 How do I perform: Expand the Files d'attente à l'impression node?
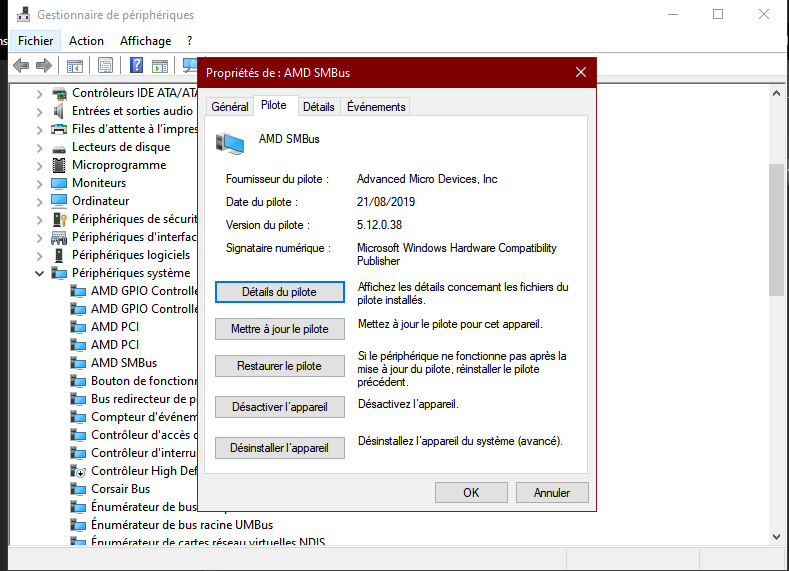click(39, 130)
